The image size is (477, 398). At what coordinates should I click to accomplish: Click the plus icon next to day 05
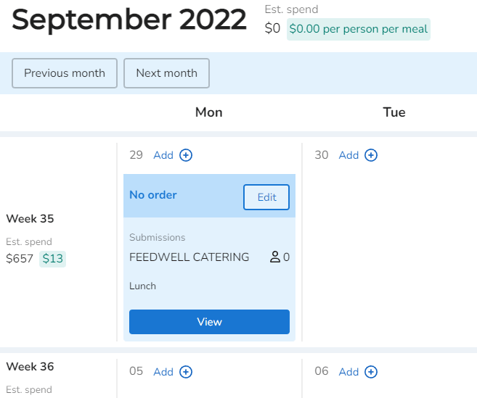186,372
